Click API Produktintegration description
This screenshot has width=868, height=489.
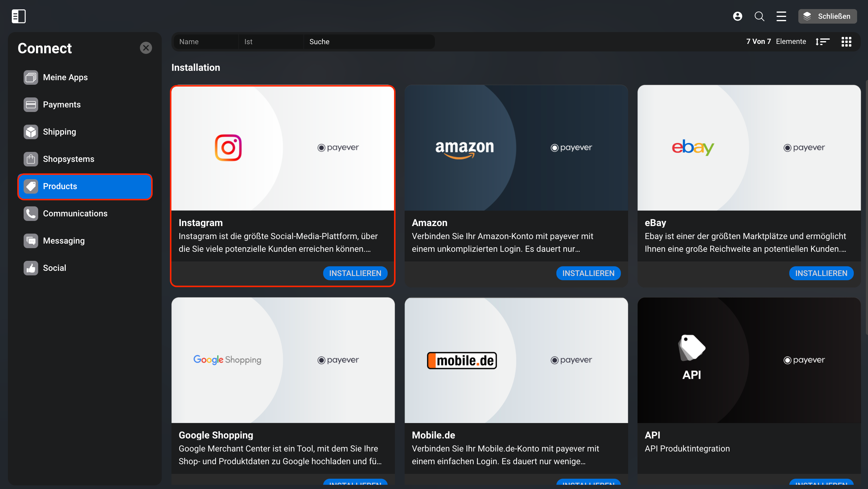click(687, 448)
